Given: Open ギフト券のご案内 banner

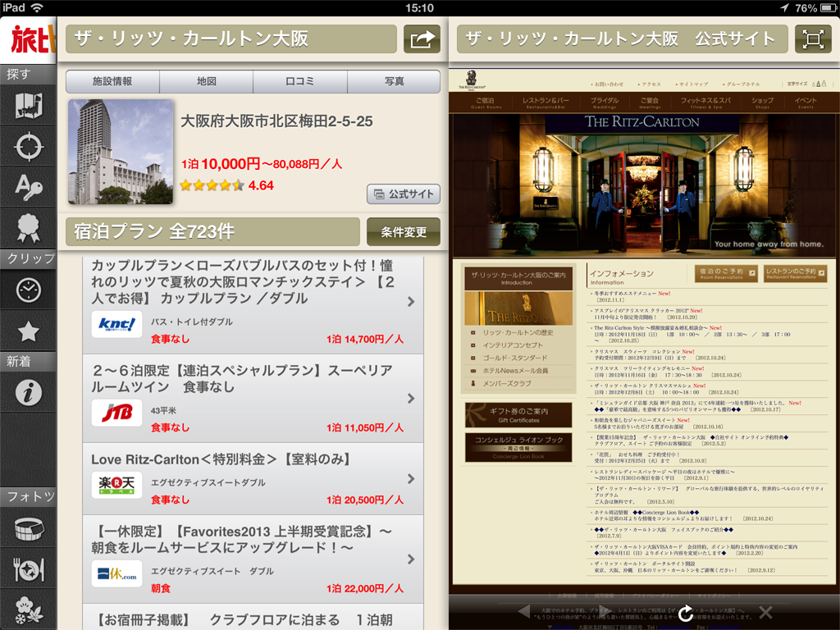Looking at the screenshot, I should 518,415.
